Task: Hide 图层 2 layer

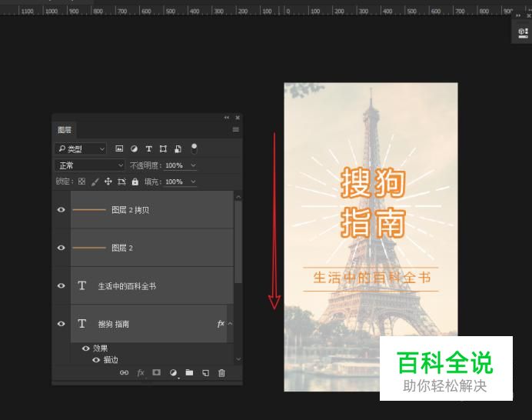Action: pyautogui.click(x=61, y=248)
